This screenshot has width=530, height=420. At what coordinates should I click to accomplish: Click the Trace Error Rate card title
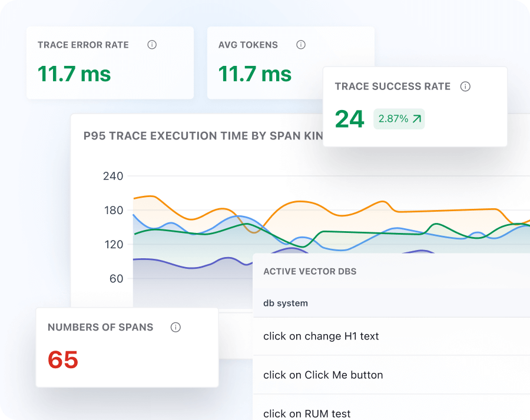coord(83,45)
